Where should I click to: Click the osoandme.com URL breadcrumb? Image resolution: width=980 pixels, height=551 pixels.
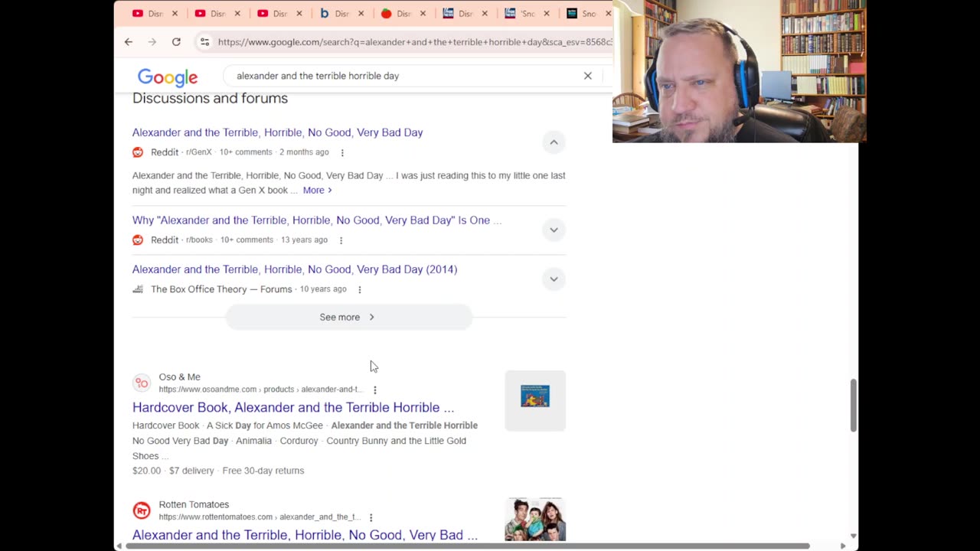(x=260, y=390)
